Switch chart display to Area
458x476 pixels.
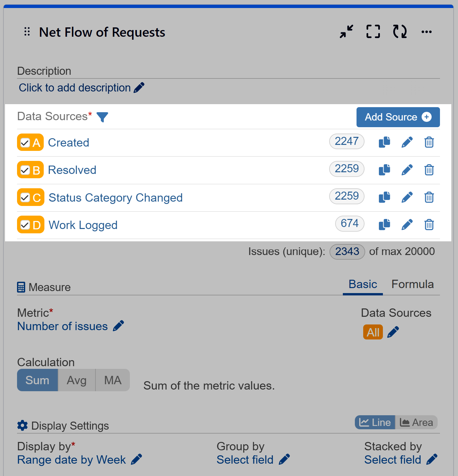click(417, 422)
